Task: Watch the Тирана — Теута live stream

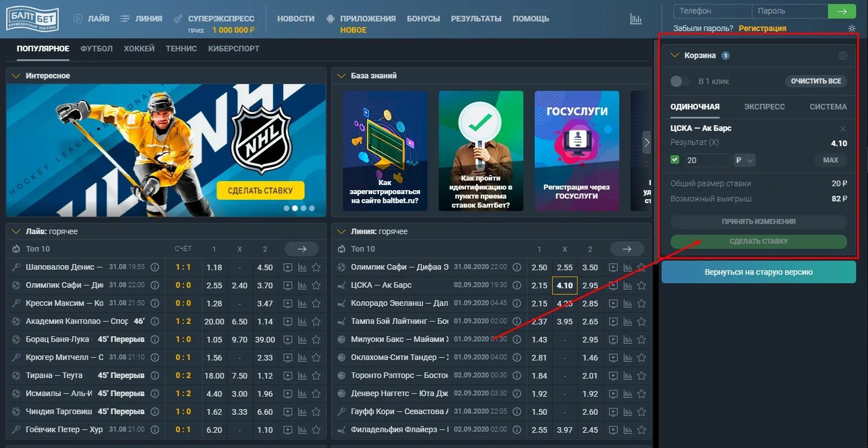Action: pyautogui.click(x=288, y=376)
